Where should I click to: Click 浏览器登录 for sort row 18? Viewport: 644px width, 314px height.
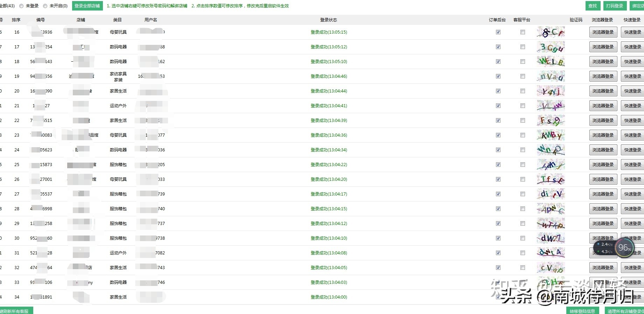603,62
